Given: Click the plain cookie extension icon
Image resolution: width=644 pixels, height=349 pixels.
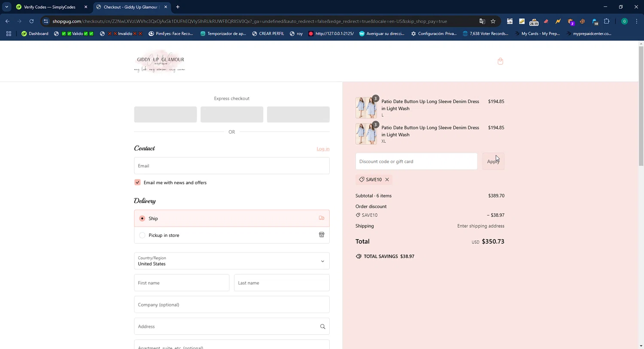Looking at the screenshot, I should point(582,21).
